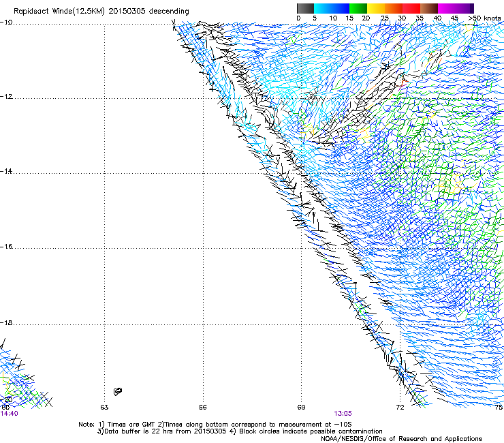The width and height of the screenshot is (504, 443).
Task: Click the red 30-35 knots legend segment
Action: [x=411, y=8]
